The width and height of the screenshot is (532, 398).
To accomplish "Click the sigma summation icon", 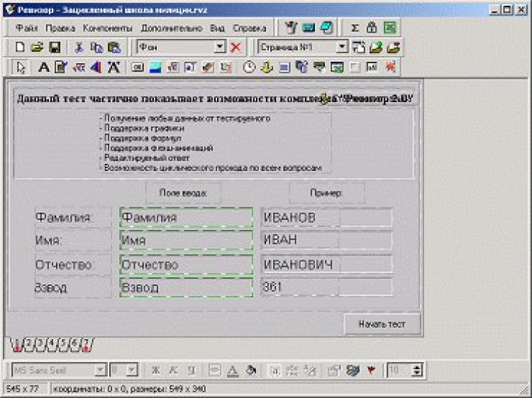I will pyautogui.click(x=355, y=28).
